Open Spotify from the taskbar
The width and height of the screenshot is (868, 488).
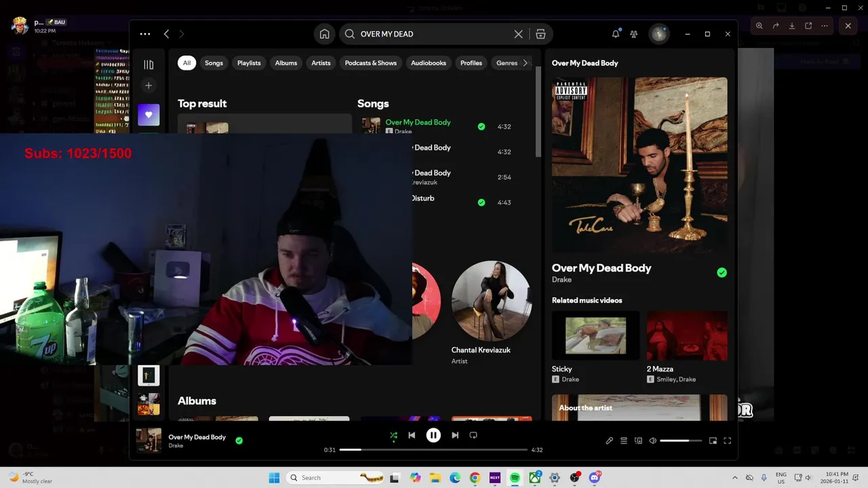[x=515, y=478]
